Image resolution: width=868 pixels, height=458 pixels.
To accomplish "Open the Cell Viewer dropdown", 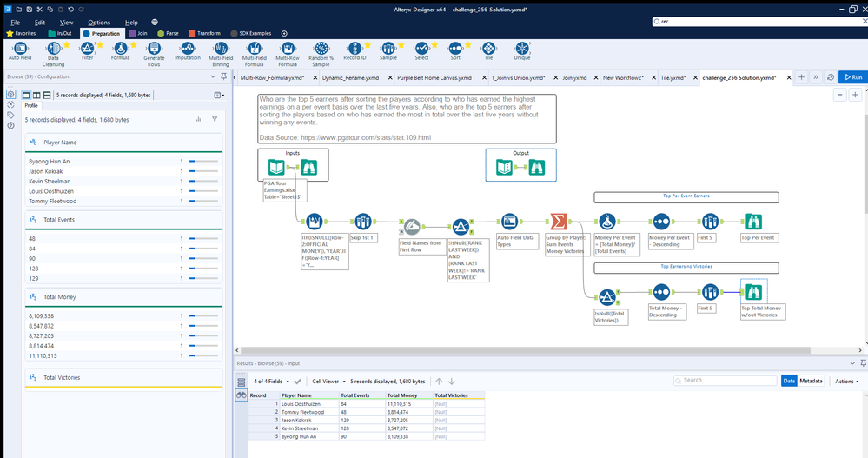I will (x=328, y=381).
